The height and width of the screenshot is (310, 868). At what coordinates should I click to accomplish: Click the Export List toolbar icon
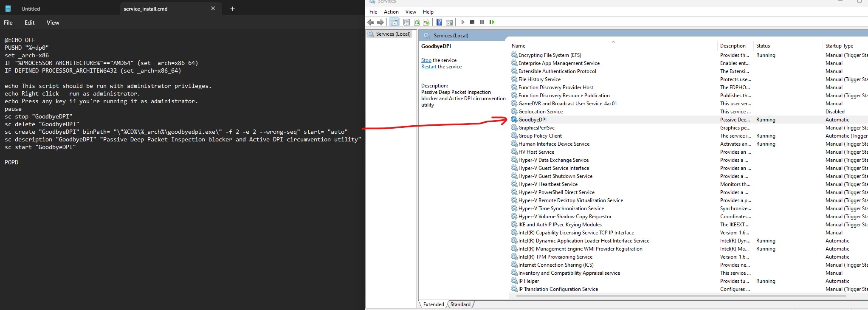click(426, 22)
